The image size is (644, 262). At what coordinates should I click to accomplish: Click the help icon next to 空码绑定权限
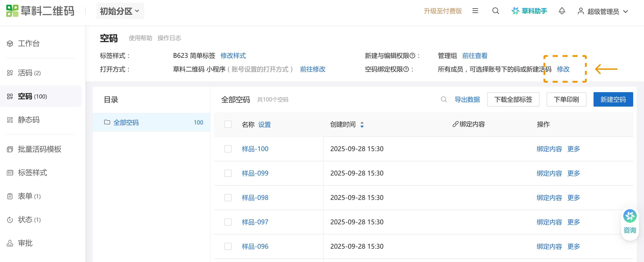[x=406, y=69]
